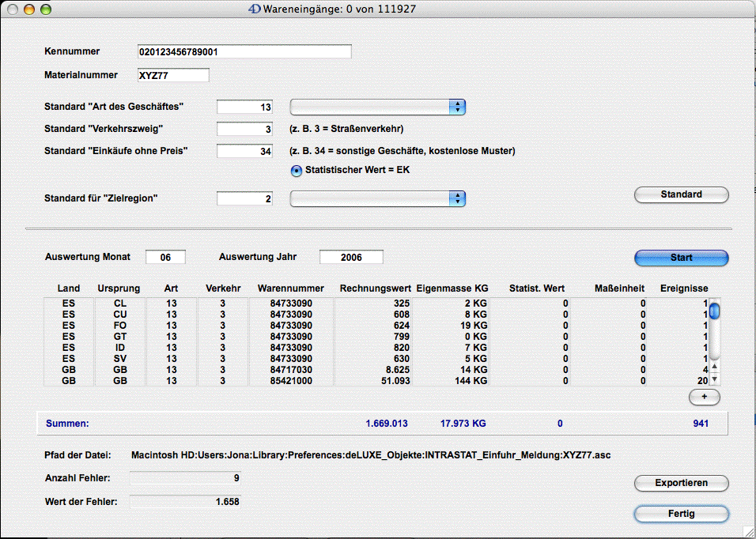Click the stepper arrows on the Zielregion popup

tap(458, 198)
